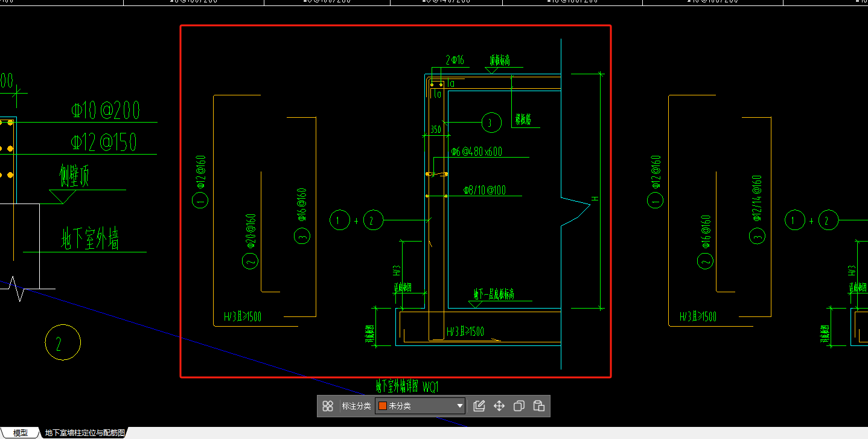Viewport: 868px width, 439px height.
Task: Select the 350 dimension text
Action: (435, 129)
